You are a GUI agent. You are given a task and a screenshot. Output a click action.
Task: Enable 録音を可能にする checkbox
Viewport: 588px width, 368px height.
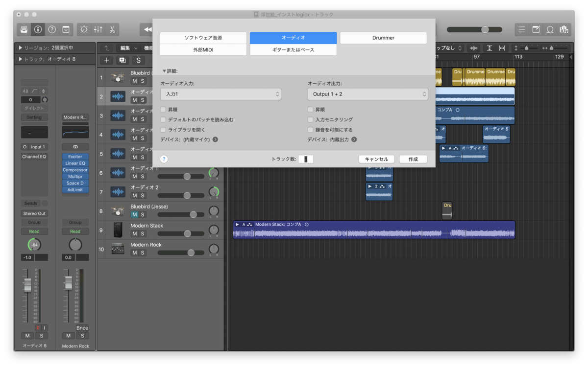[x=310, y=130]
